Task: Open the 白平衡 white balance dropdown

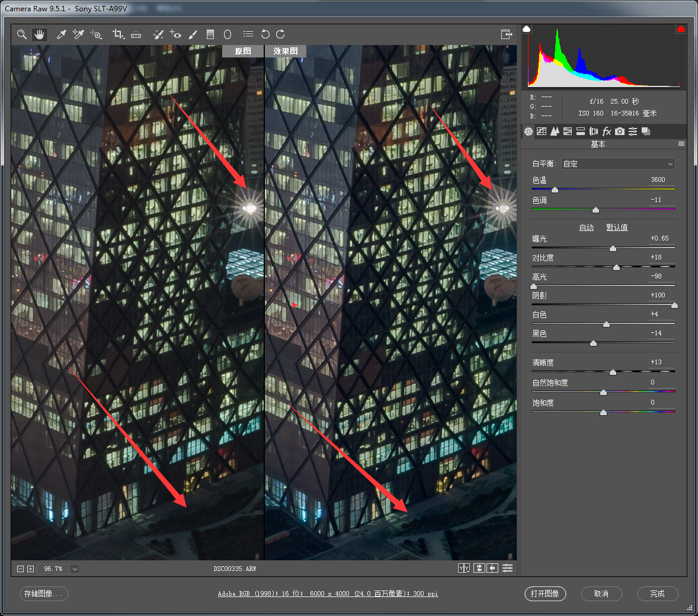Action: tap(617, 164)
